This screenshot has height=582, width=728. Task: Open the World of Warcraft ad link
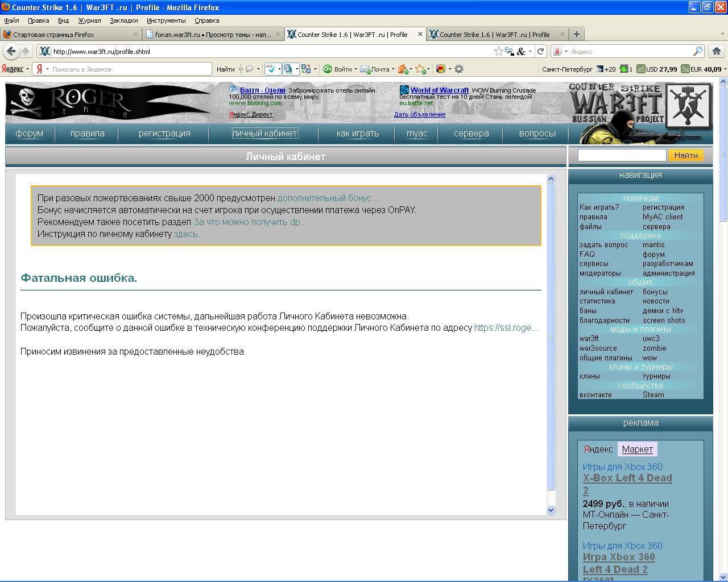440,90
